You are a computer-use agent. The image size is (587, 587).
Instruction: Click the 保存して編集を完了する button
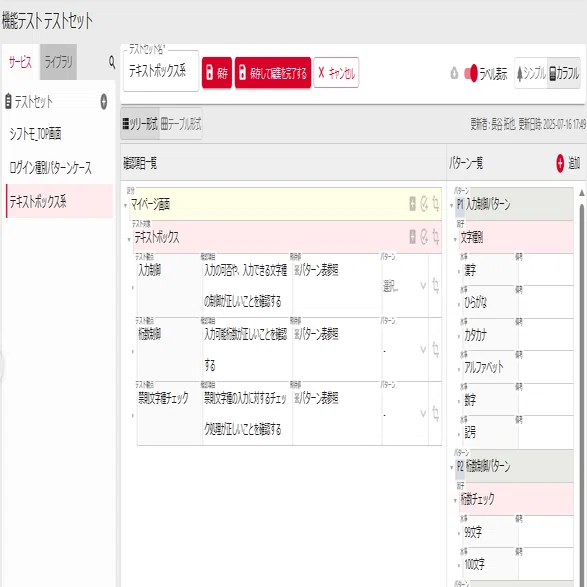click(x=273, y=73)
